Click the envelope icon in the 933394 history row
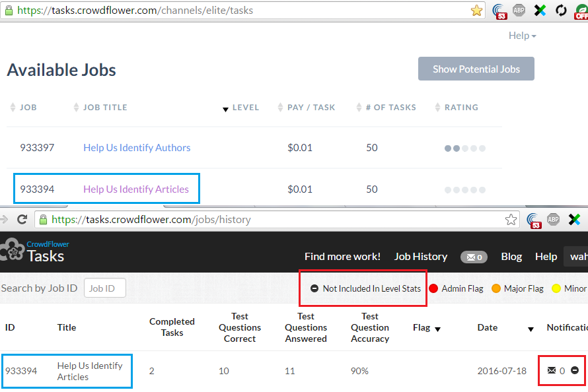Screen dimensions: 588x392 pos(551,370)
